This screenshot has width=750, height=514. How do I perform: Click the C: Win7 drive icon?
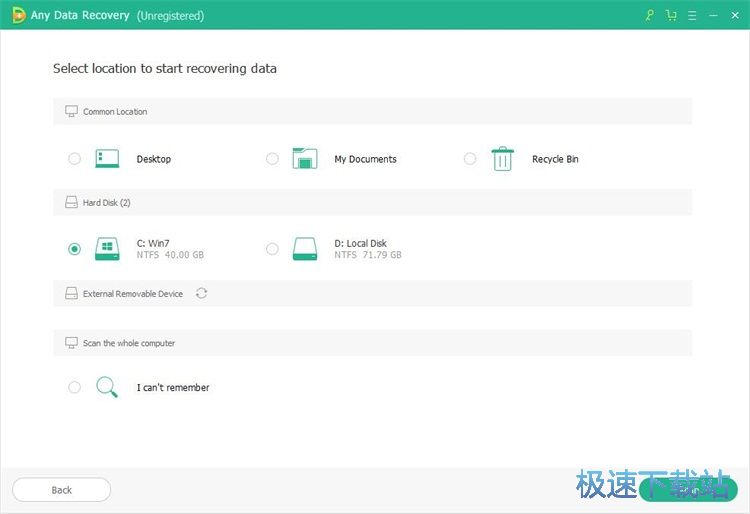tap(107, 249)
